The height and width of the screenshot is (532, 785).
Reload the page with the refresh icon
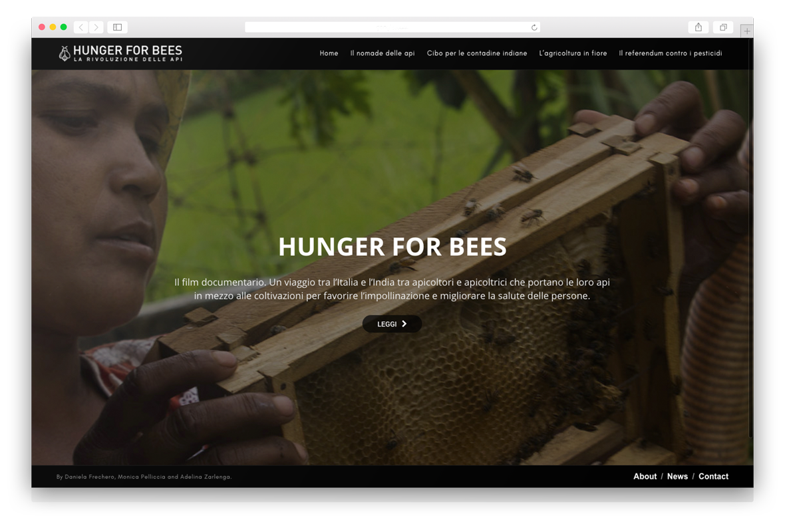[x=534, y=27]
